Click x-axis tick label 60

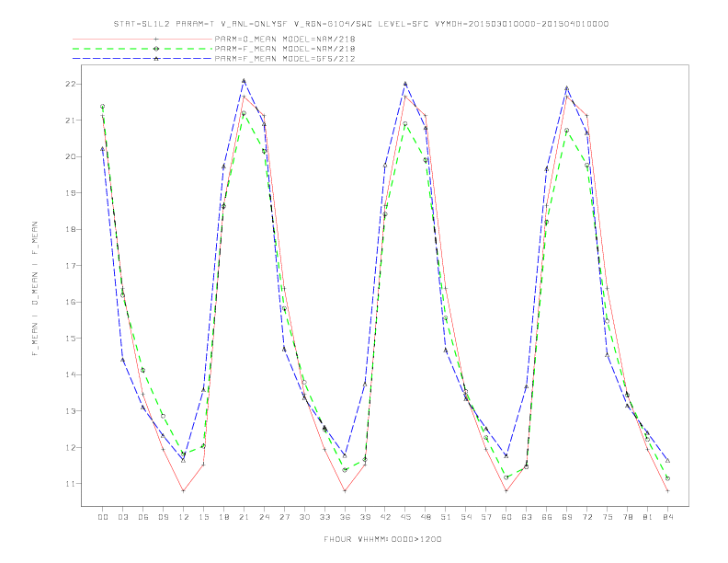pos(506,517)
